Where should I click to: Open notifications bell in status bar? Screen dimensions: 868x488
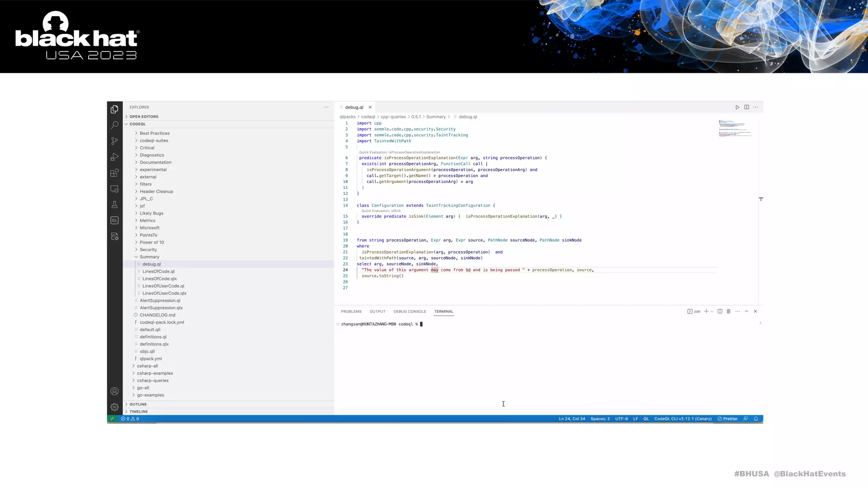[756, 419]
